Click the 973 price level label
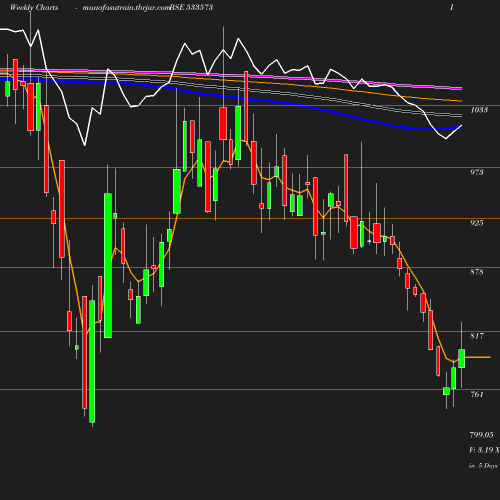Image resolution: width=500 pixels, height=500 pixels. click(477, 172)
